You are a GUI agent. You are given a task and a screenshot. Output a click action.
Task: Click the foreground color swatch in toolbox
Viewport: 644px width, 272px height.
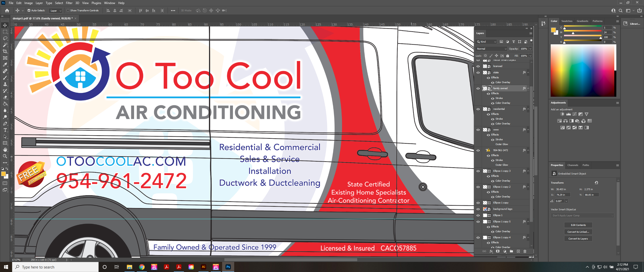(3, 174)
